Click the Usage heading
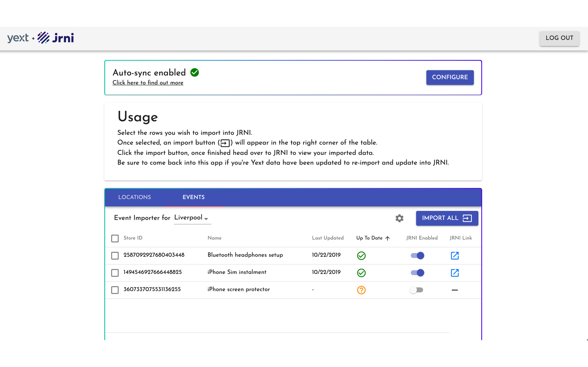Screen dimensions: 588x367 click(x=138, y=117)
